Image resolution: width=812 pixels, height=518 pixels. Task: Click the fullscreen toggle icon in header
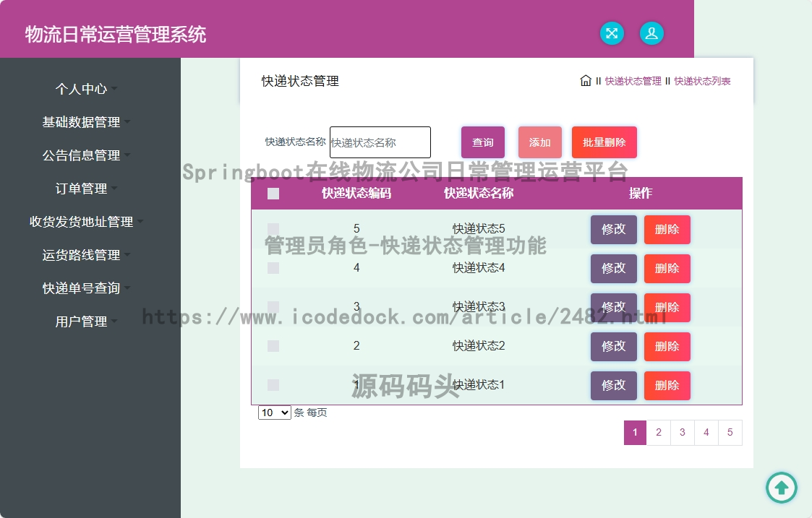[612, 34]
